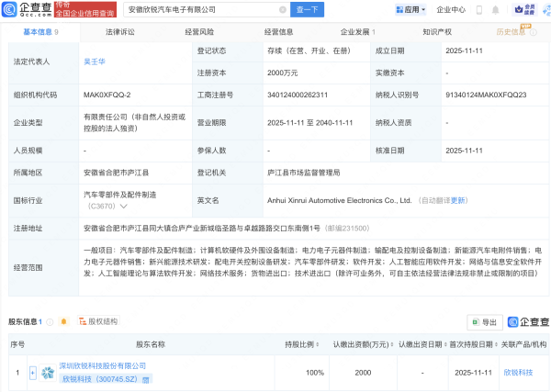This screenshot has height=392, width=551.
Task: Expand the shareholder row 1 plus toggle
Action: pyautogui.click(x=33, y=373)
